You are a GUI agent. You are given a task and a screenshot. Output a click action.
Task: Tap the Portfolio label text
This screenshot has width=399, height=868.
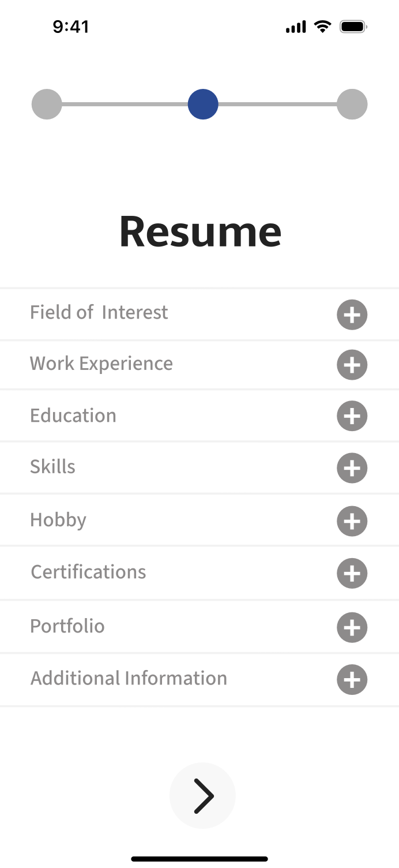pos(67,626)
